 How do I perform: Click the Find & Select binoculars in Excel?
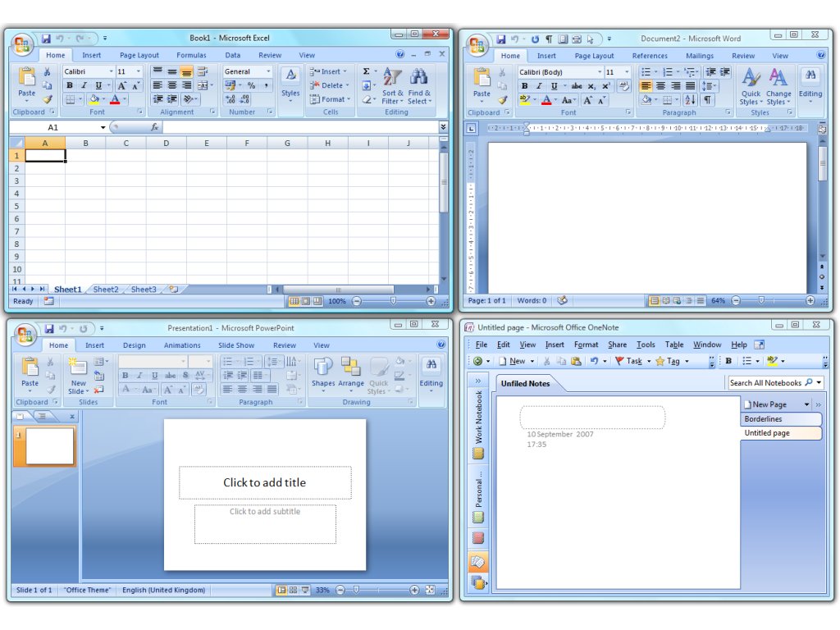coord(418,76)
